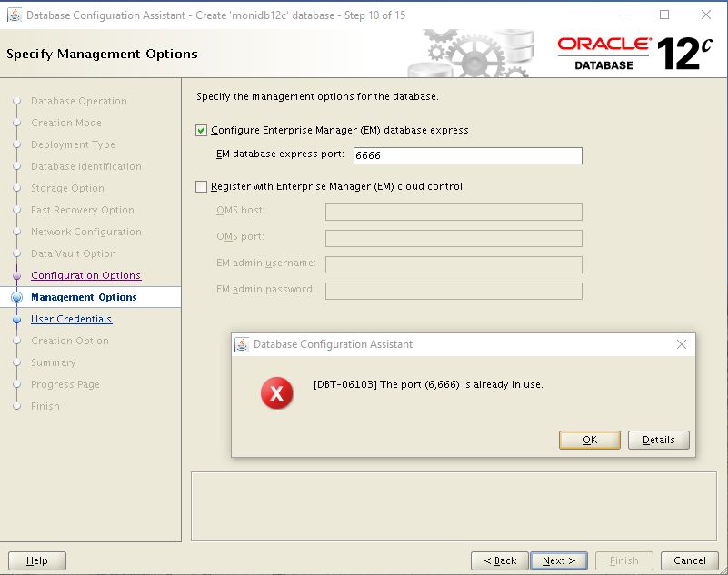Image resolution: width=728 pixels, height=575 pixels.
Task: Click the OMS host input field
Action: (454, 212)
